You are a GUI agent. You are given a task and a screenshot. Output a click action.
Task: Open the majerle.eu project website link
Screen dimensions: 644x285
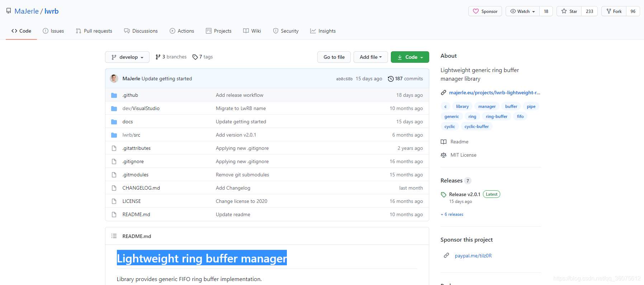tap(494, 92)
